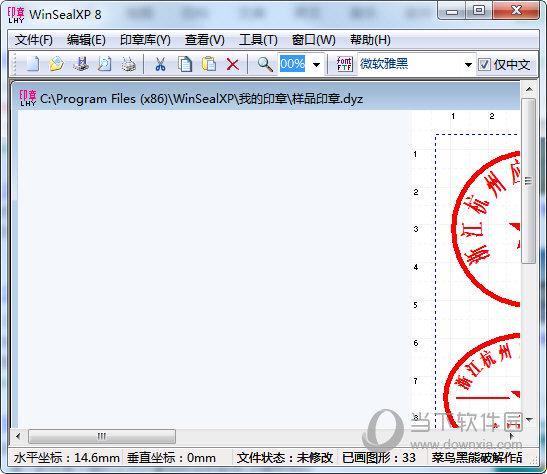This screenshot has height=474, width=547.
Task: Open the 文件(F) menu
Action: [x=33, y=40]
